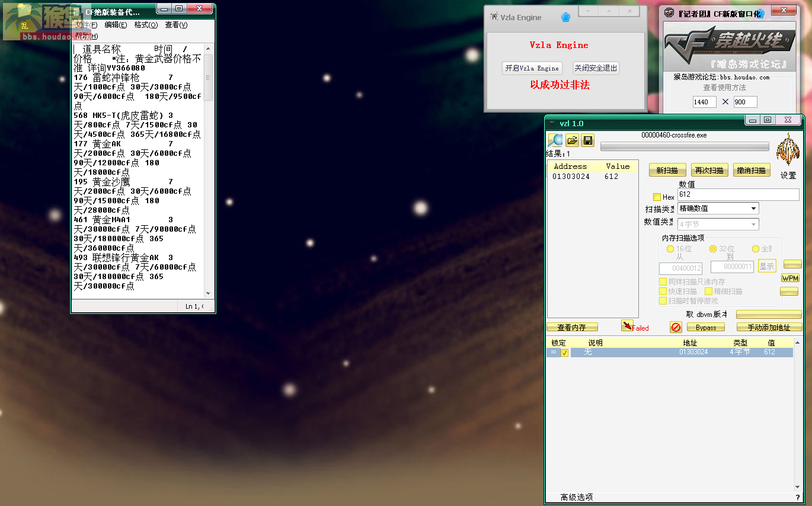
Task: Toggle 快速扫描 checkbox
Action: (x=663, y=292)
